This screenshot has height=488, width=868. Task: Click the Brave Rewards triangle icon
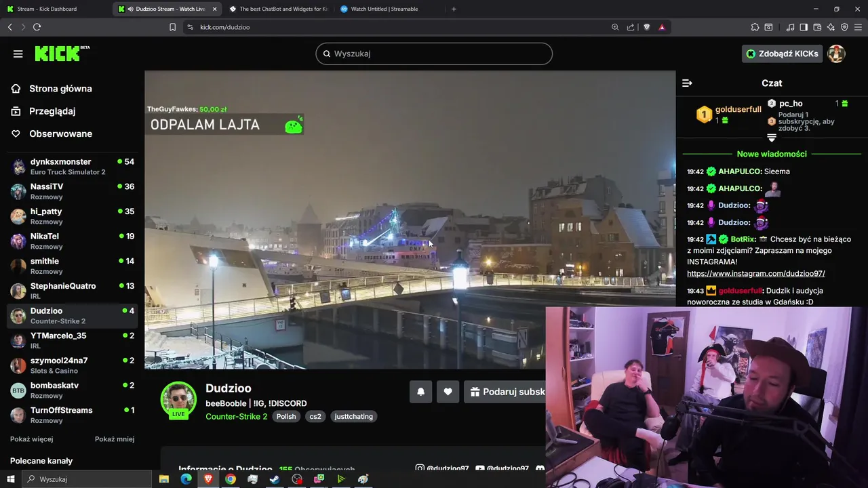[662, 27]
